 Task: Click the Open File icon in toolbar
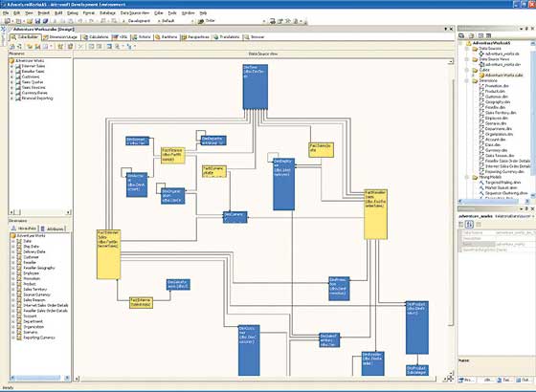coord(30,21)
